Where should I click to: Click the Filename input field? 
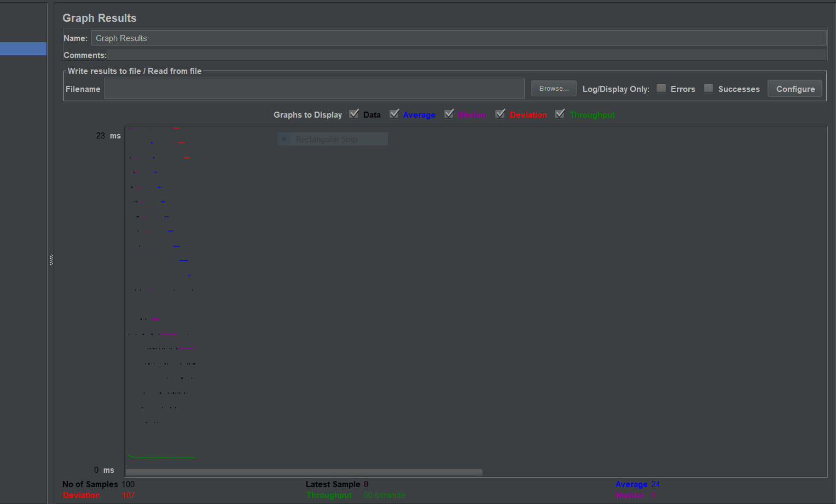pyautogui.click(x=315, y=88)
